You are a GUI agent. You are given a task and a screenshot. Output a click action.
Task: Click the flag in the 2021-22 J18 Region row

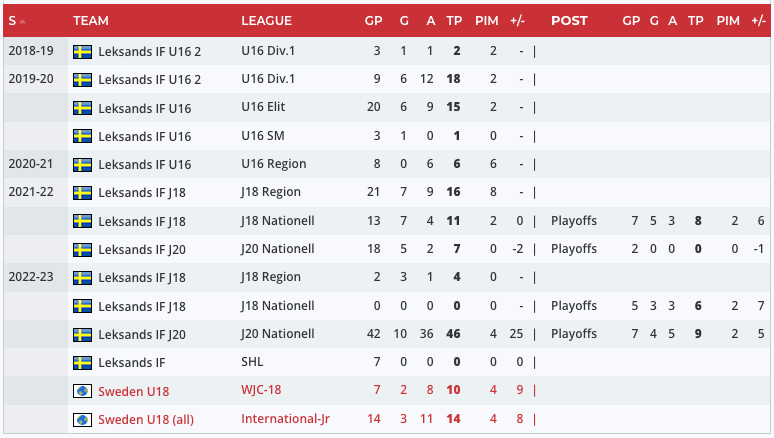point(82,192)
